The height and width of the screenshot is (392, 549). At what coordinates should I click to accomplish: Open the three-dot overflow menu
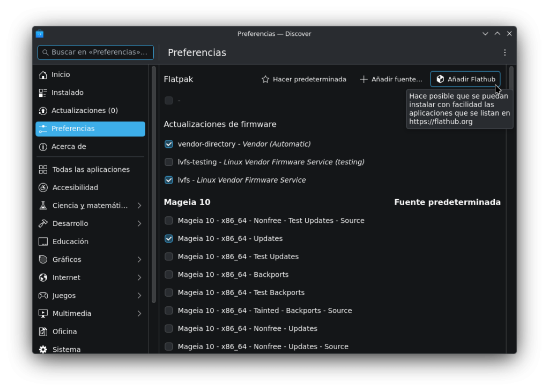(x=505, y=52)
